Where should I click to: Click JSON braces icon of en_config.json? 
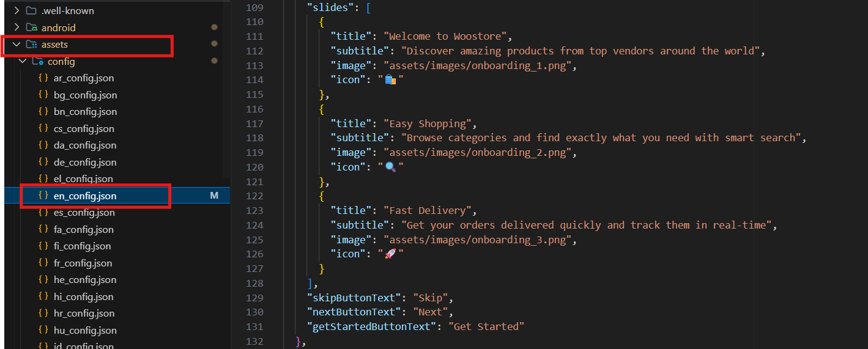coord(43,196)
